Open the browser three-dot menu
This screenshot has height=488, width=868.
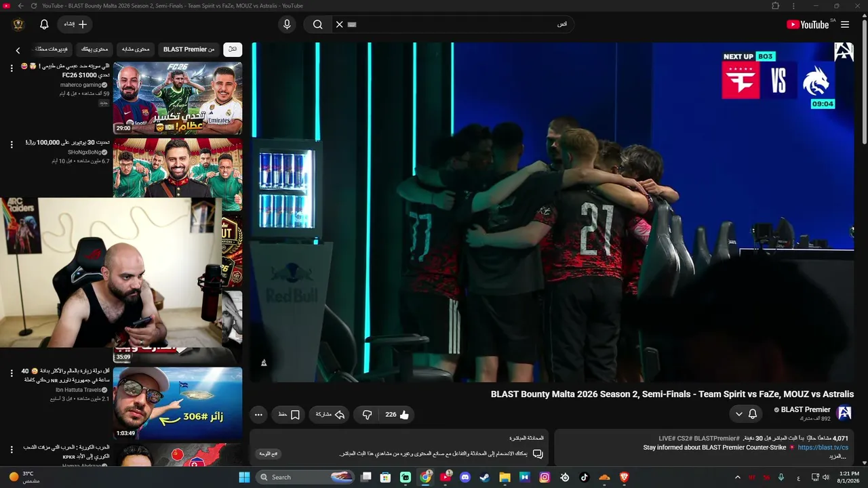coord(794,6)
